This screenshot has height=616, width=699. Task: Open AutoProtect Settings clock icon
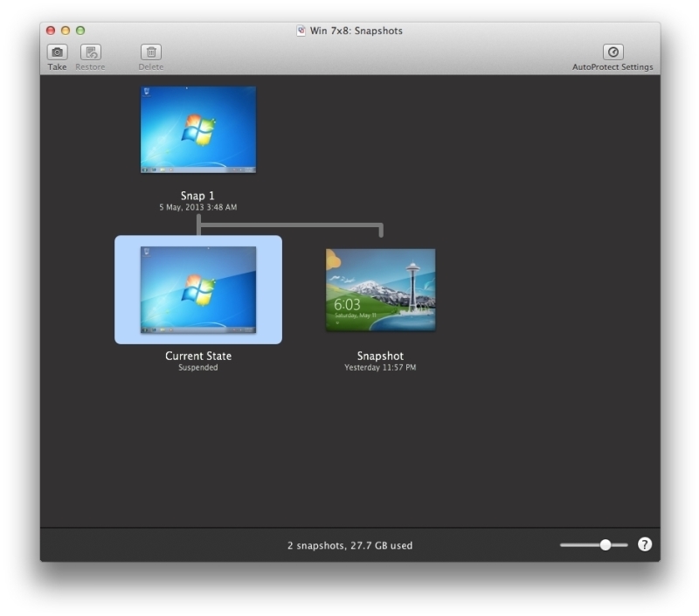612,52
